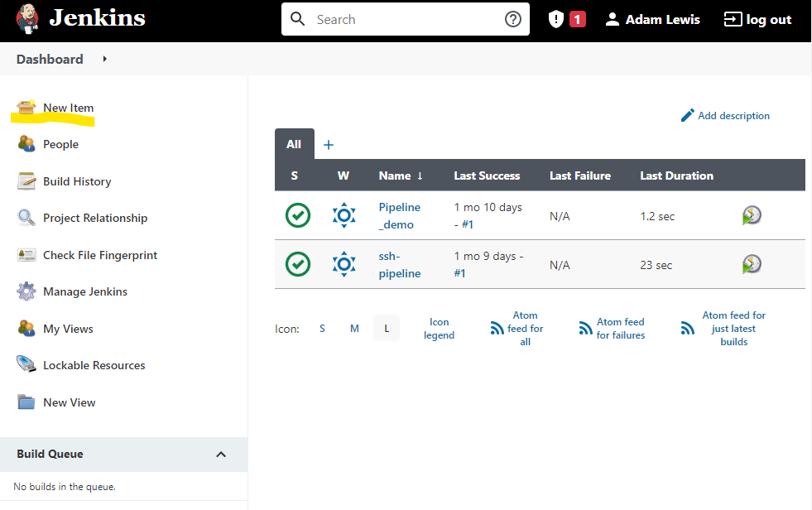Image resolution: width=812 pixels, height=510 pixels.
Task: Click the People icon in sidebar
Action: coord(26,144)
